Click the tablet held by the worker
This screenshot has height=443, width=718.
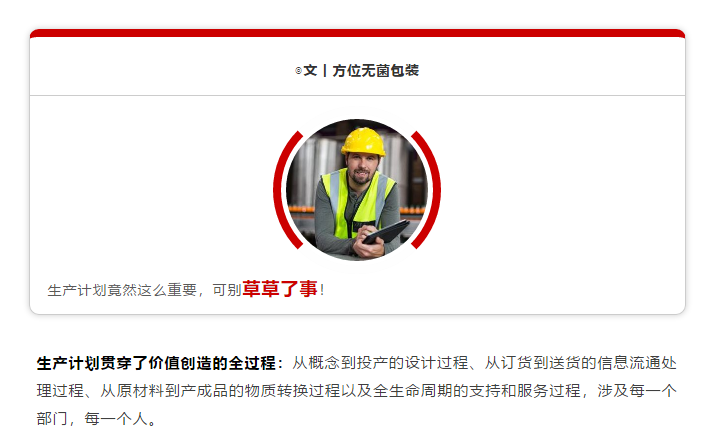[386, 231]
